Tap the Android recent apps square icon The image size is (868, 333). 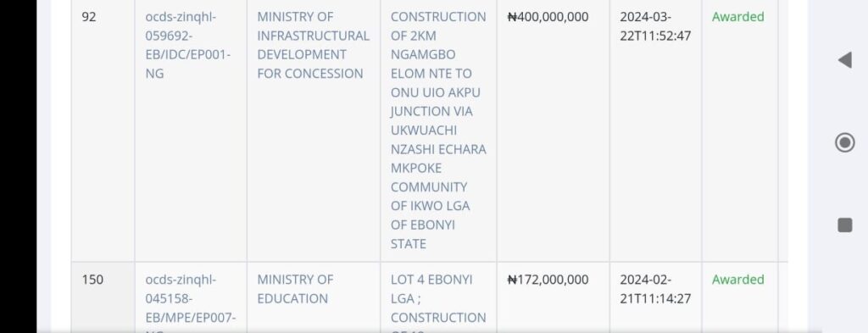point(845,225)
